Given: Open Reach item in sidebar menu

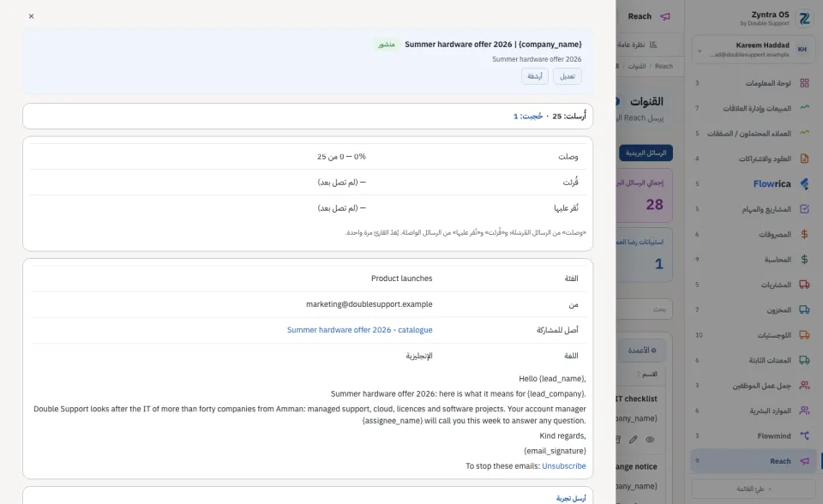Looking at the screenshot, I should tap(754, 461).
